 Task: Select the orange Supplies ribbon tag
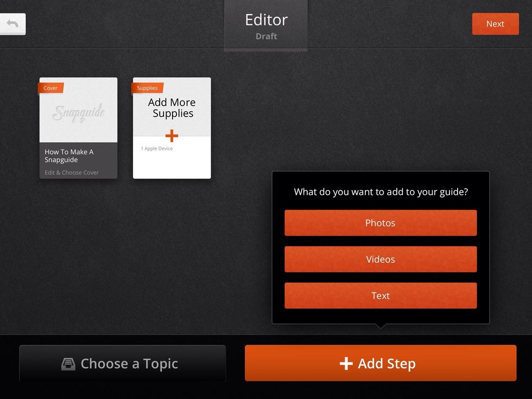pyautogui.click(x=147, y=88)
